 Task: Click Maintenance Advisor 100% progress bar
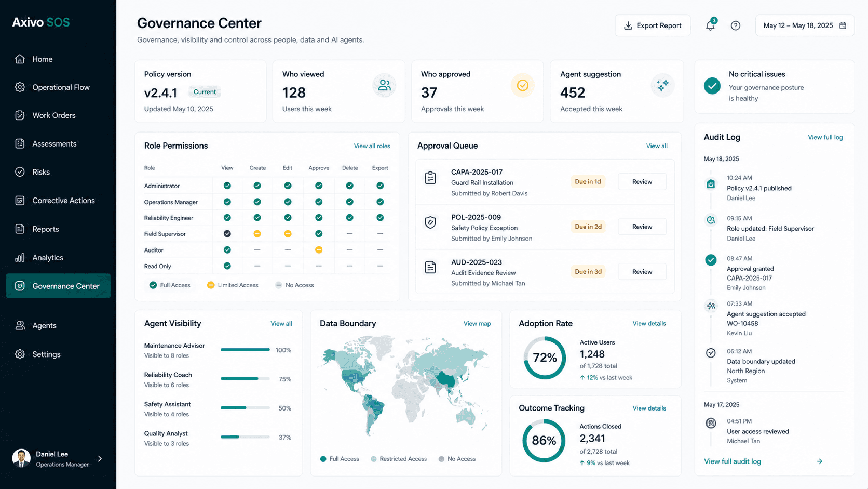coord(245,350)
